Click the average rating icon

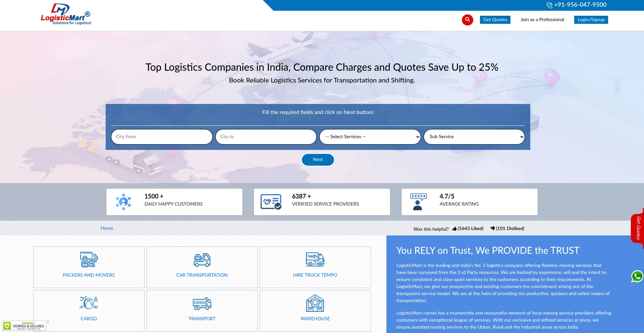coord(418,202)
